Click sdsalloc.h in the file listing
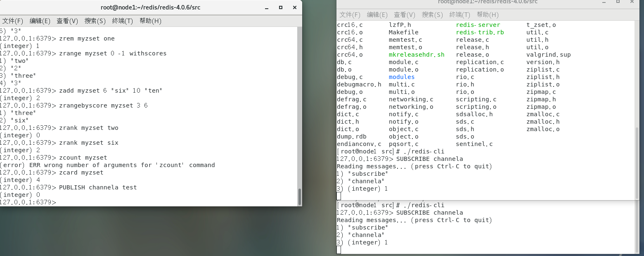Screen dimensions: 644x256 pyautogui.click(x=474, y=114)
